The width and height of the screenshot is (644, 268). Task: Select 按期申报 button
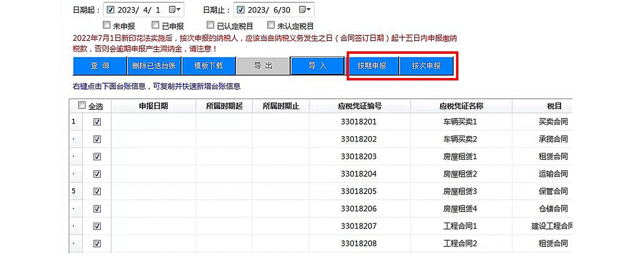[x=372, y=66]
